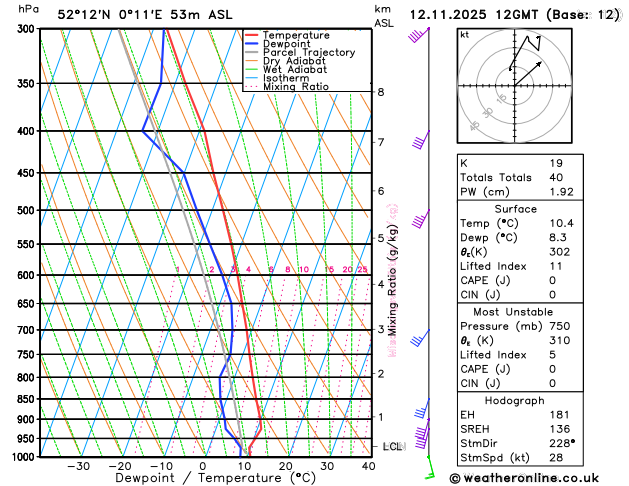Click the Most Unstable heading
The width and height of the screenshot is (629, 486).
tap(513, 312)
